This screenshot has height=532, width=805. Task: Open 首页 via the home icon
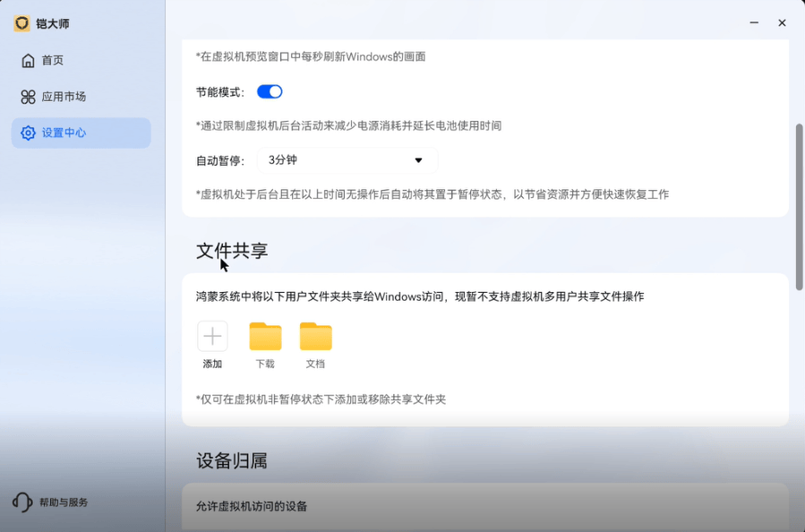pos(28,61)
